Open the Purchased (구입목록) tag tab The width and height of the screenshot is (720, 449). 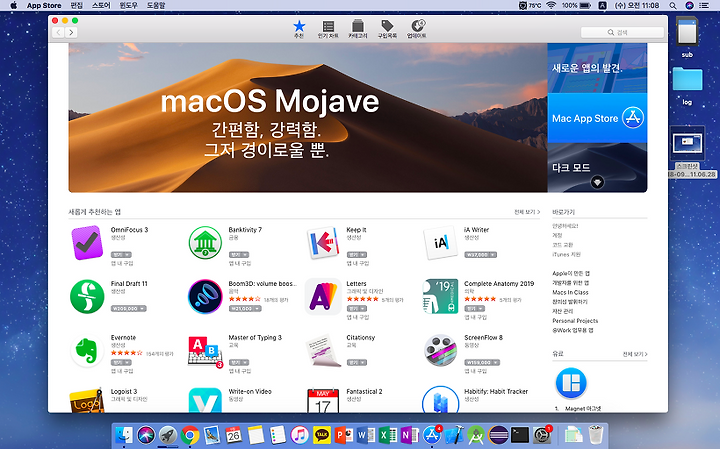click(x=387, y=29)
